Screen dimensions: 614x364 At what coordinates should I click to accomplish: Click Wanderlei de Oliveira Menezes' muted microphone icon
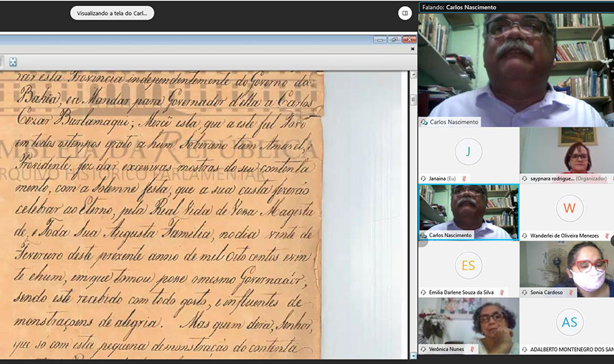click(x=605, y=236)
